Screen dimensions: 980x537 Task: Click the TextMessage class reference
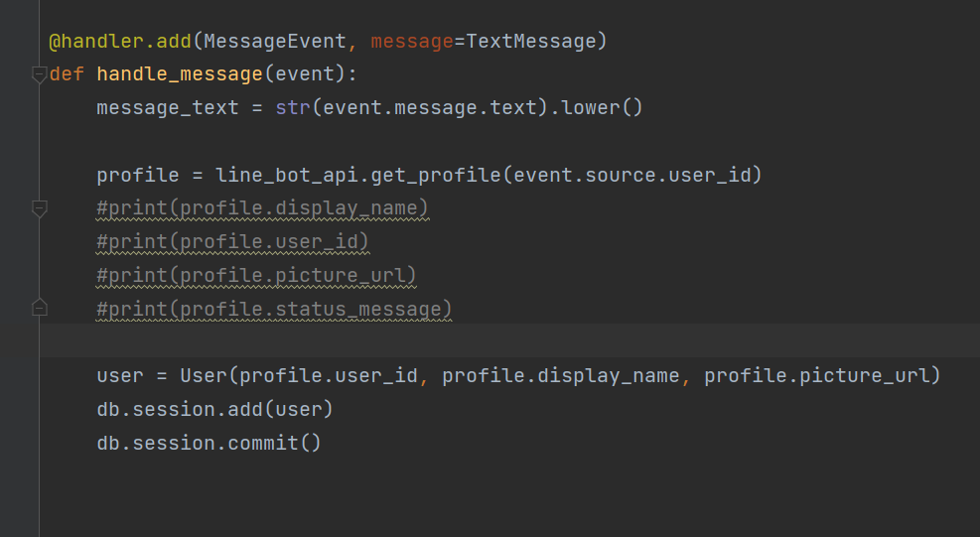(x=531, y=42)
